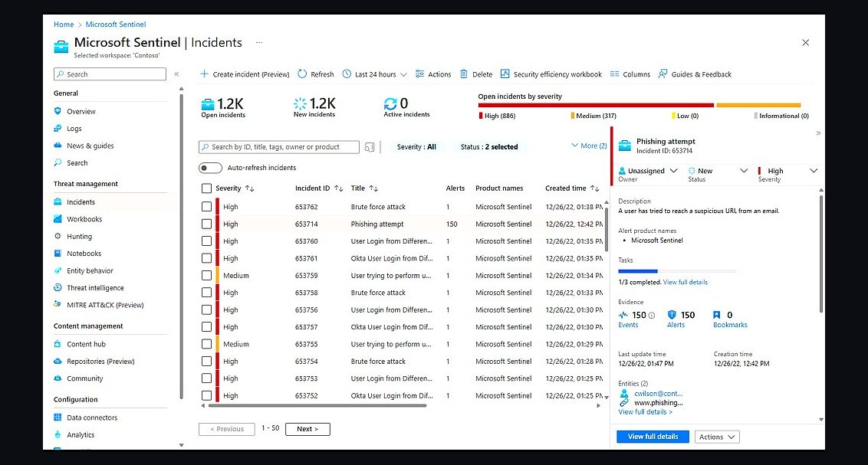The image size is (868, 465).
Task: Click the Guides & Feedback icon
Action: 663,74
